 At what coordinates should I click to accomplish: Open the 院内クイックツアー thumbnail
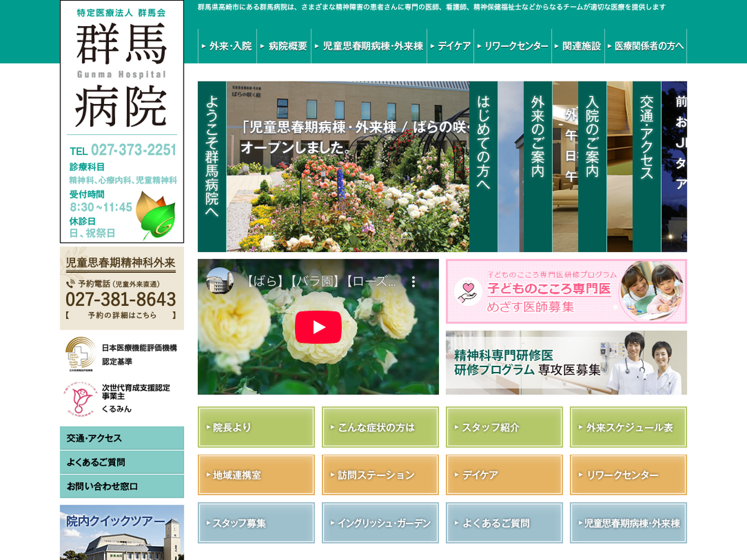122,533
